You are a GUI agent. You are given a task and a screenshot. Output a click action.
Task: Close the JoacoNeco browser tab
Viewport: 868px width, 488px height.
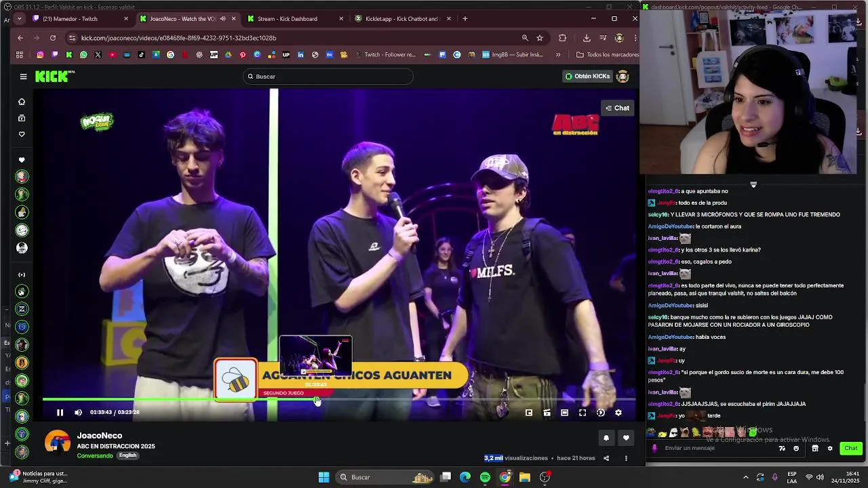point(234,19)
